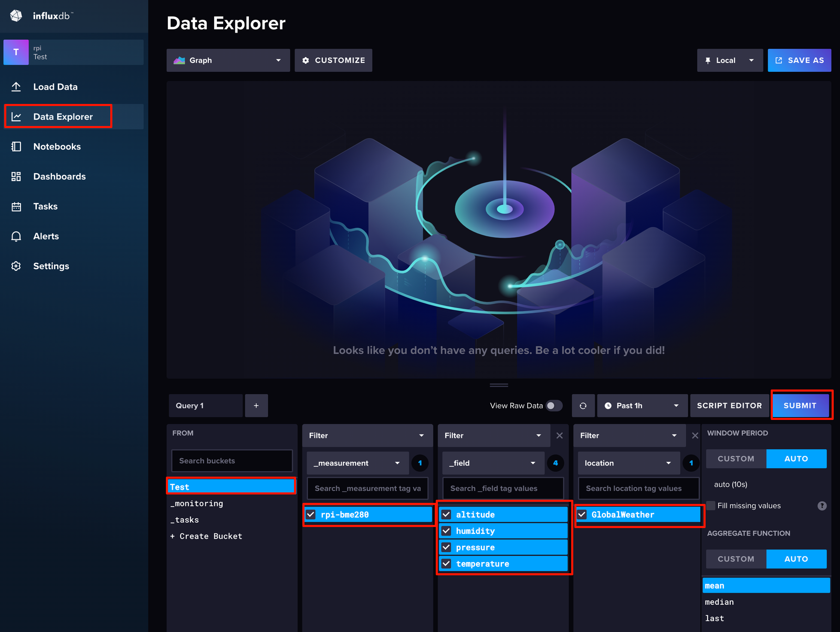The image size is (840, 632).
Task: Open the Past 1h time range dropdown
Action: tap(643, 406)
